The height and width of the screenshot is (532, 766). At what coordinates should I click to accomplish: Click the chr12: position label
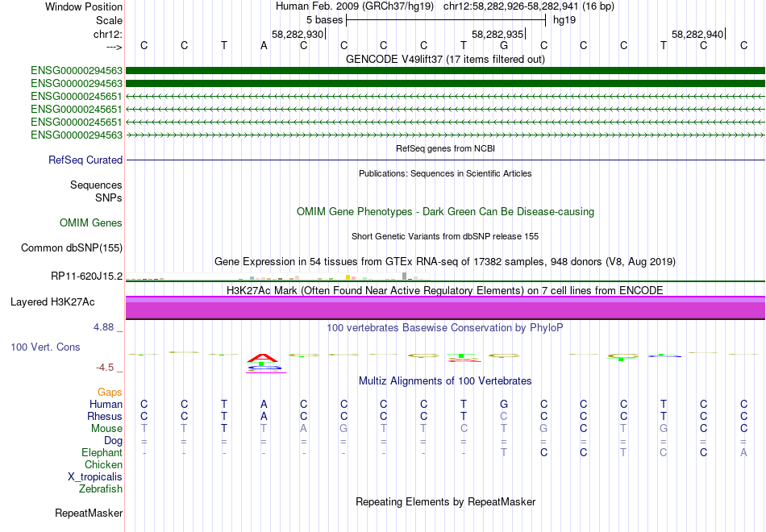pos(108,34)
